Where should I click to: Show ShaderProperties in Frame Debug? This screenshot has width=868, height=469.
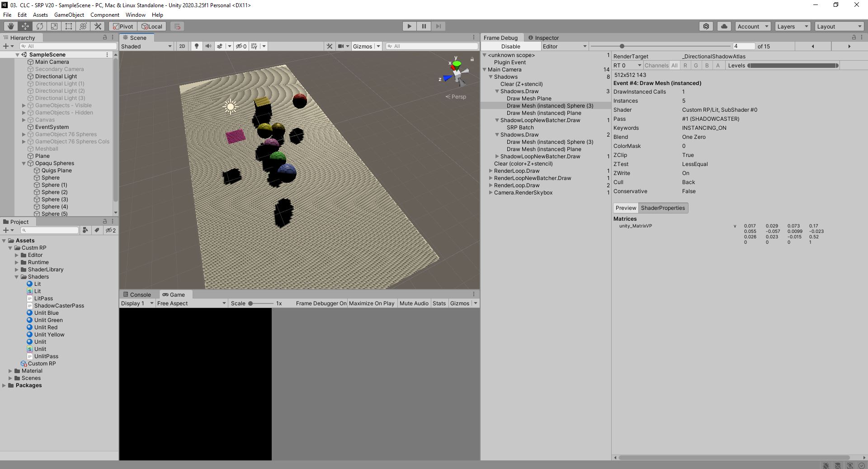coord(663,208)
